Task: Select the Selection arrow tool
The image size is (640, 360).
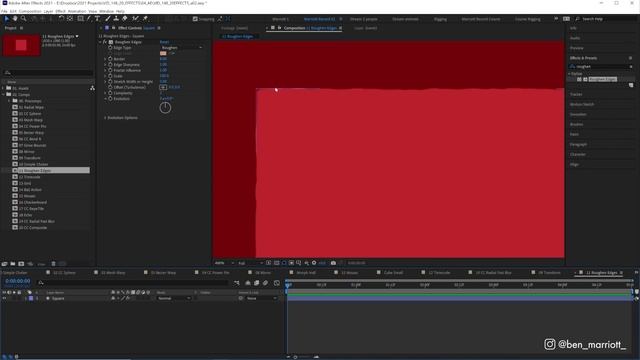Action: pos(7,19)
